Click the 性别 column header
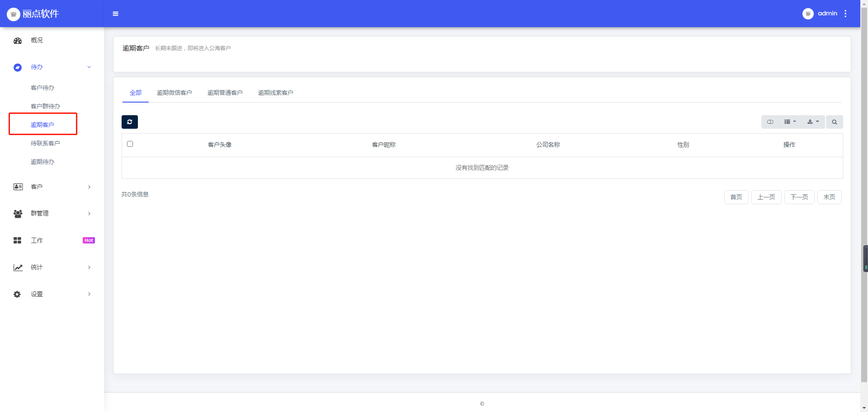The height and width of the screenshot is (412, 868). (683, 145)
